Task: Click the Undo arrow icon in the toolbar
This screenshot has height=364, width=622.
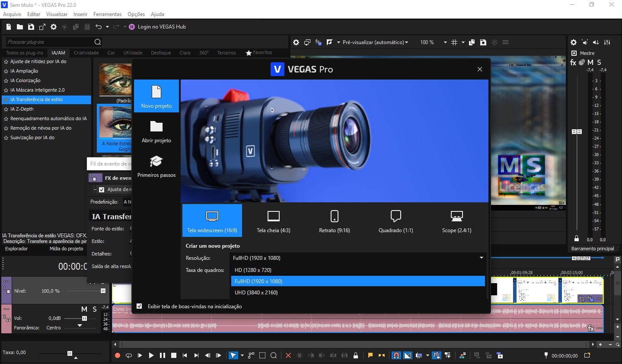Action: coord(99,26)
